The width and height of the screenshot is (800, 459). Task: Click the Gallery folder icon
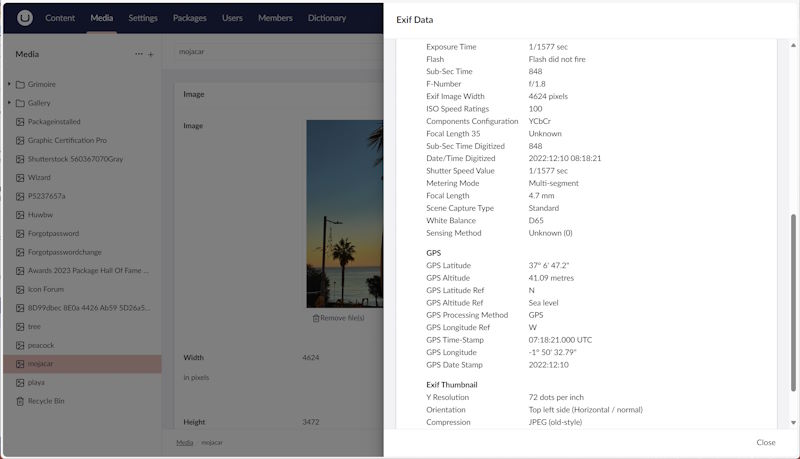pos(20,102)
